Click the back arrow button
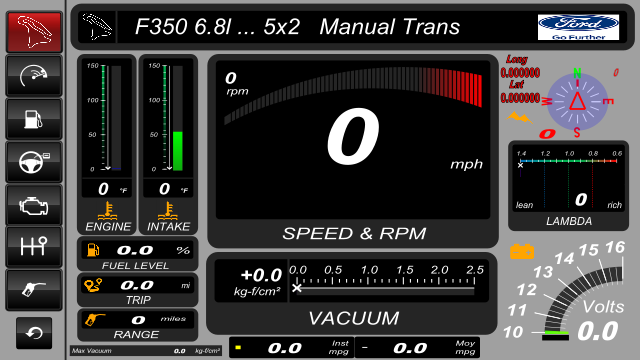 34,333
